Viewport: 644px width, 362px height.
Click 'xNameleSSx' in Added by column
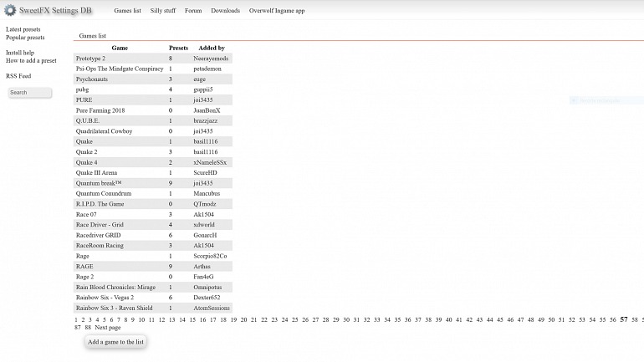pos(210,162)
